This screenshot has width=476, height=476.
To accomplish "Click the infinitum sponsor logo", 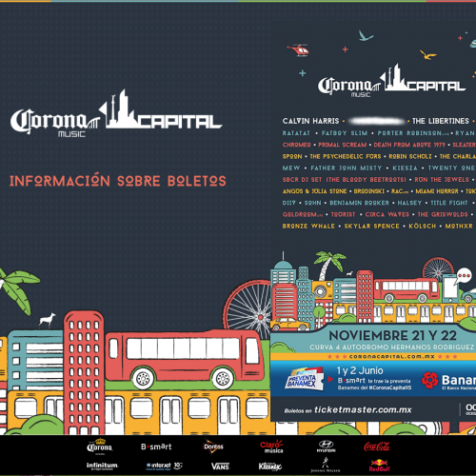I will tap(102, 466).
